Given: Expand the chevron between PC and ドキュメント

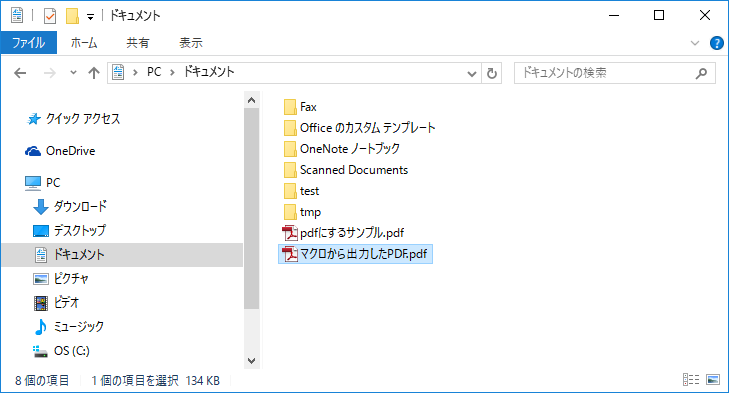Looking at the screenshot, I should pyautogui.click(x=172, y=73).
